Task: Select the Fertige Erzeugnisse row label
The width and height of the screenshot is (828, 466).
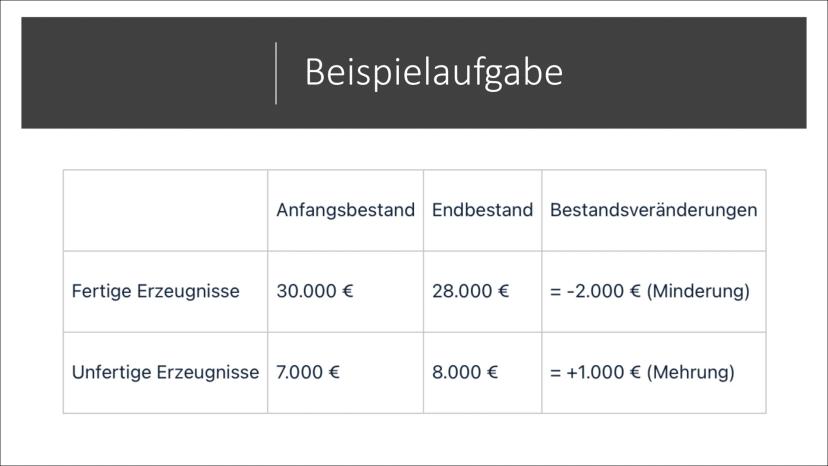Action: tap(156, 292)
